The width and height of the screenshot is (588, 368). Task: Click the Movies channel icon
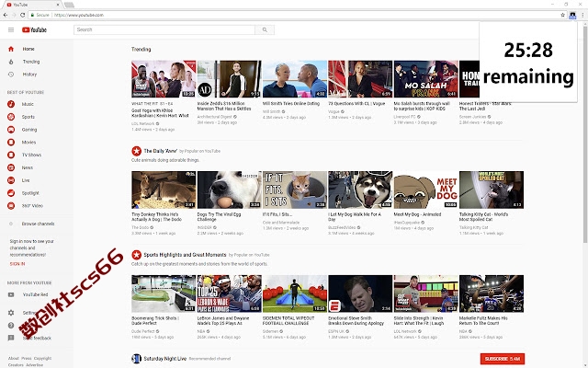[11, 143]
